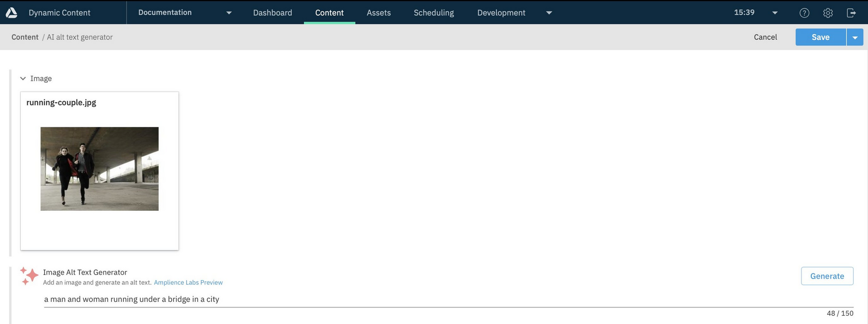The height and width of the screenshot is (324, 868).
Task: Click the running-couple.jpg file name
Action: click(x=61, y=102)
